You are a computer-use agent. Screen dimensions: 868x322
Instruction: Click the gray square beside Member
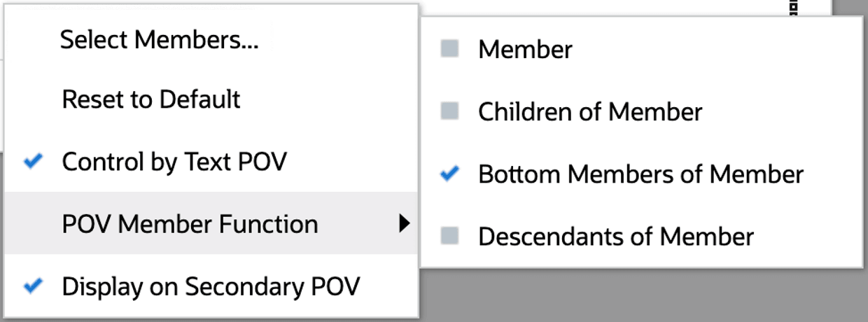point(450,49)
